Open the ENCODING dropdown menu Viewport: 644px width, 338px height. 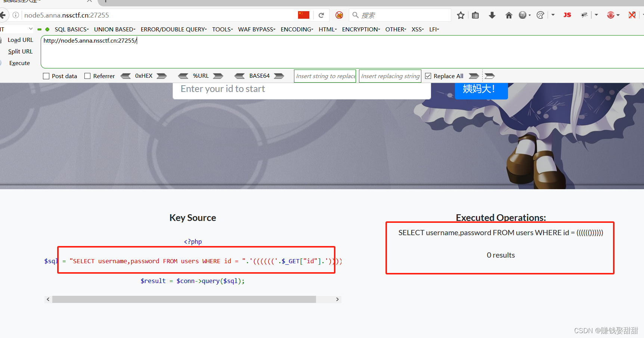[x=297, y=29]
